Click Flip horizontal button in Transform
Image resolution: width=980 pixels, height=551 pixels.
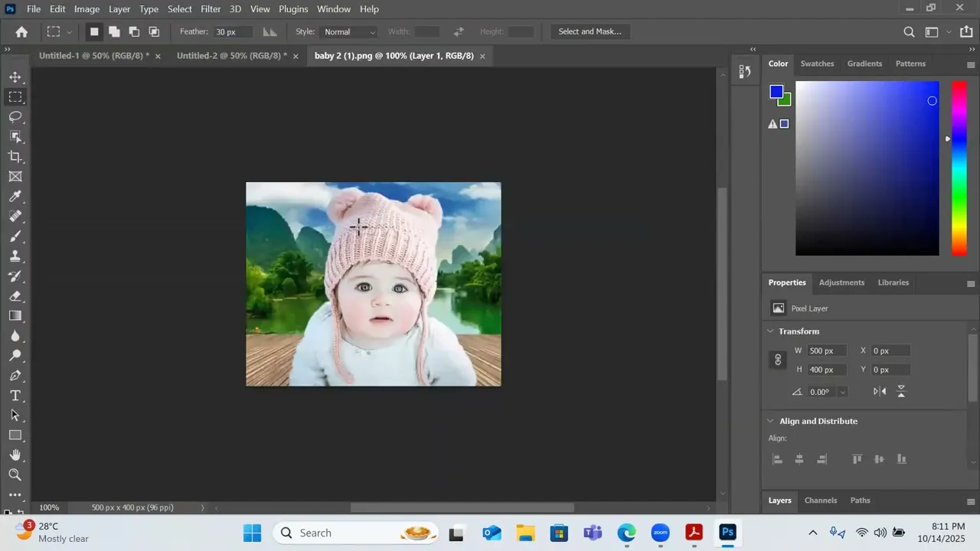pyautogui.click(x=880, y=392)
